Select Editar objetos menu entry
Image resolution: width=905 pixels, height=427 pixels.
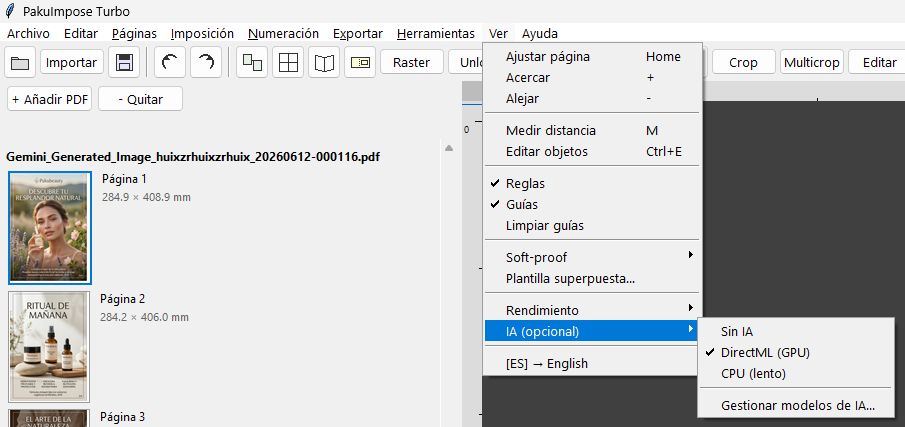click(592, 151)
